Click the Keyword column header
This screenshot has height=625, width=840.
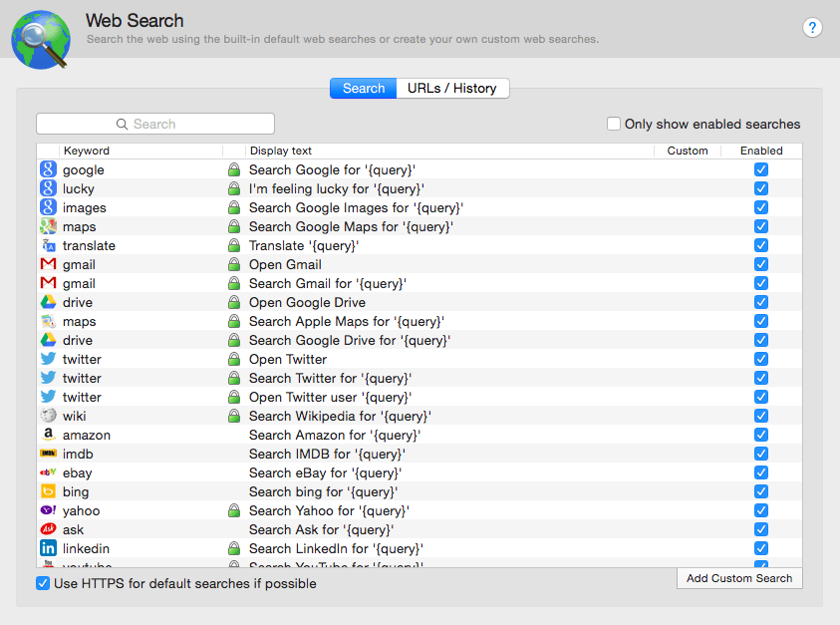[87, 151]
